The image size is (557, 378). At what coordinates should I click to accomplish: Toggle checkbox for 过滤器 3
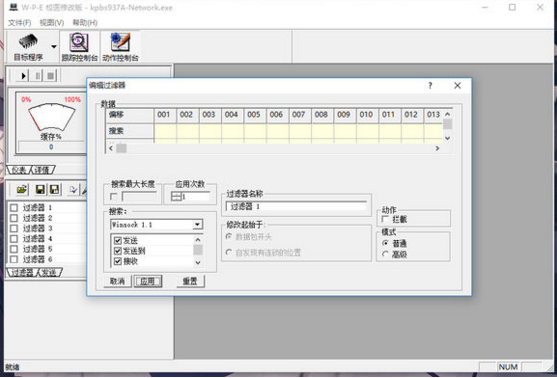pyautogui.click(x=14, y=228)
